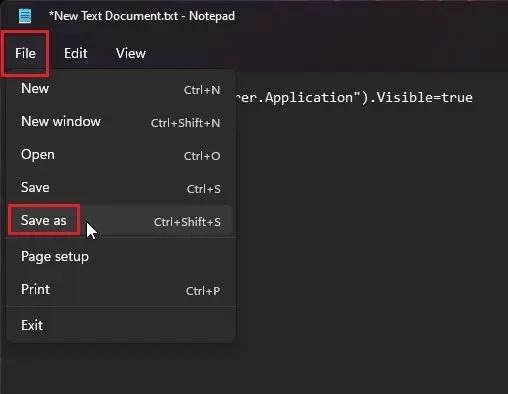The image size is (508, 394).
Task: Click the Ctrl+Shift+S shortcut label
Action: click(x=187, y=222)
